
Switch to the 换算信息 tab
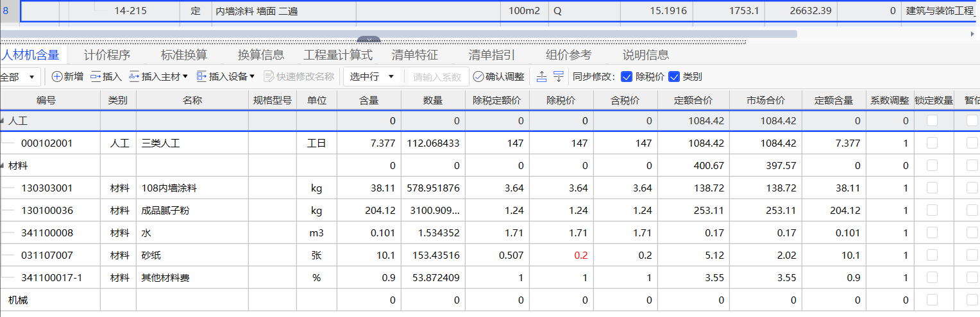[261, 55]
